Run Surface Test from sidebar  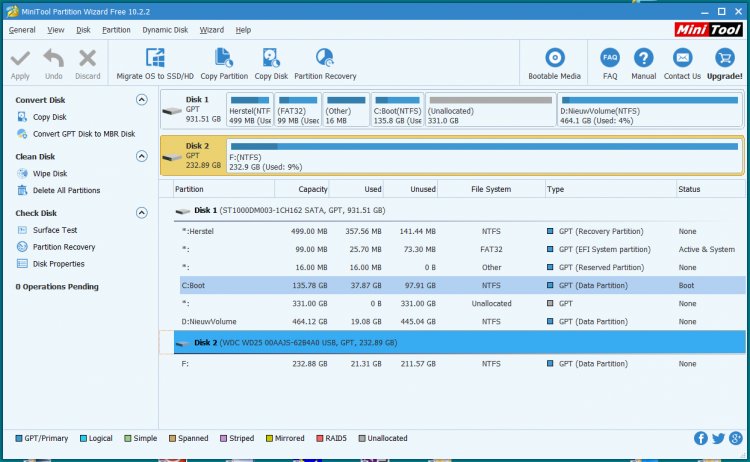coord(55,230)
